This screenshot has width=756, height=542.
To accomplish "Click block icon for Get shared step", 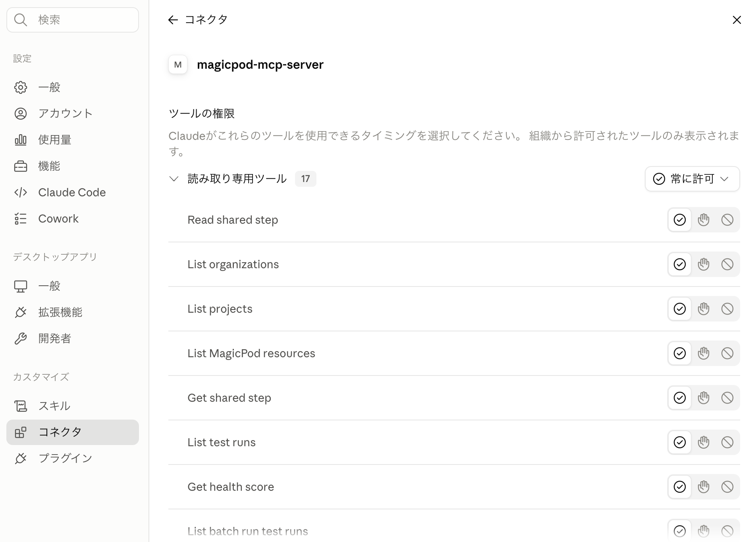I will [727, 398].
